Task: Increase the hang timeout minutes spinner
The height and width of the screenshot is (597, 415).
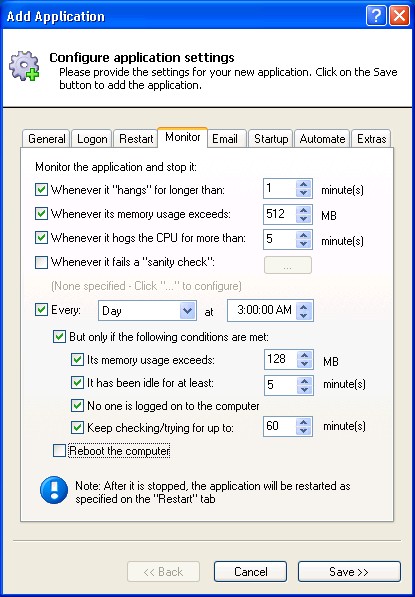Action: point(303,184)
